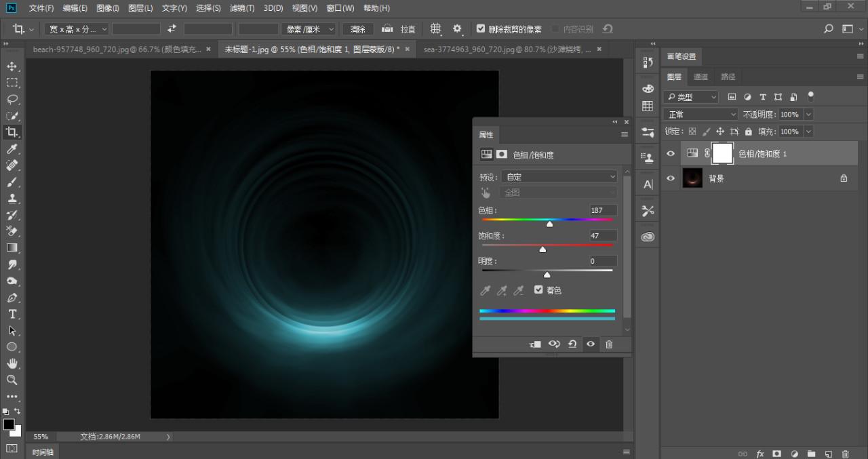Hide the 背景 layer

click(x=671, y=178)
